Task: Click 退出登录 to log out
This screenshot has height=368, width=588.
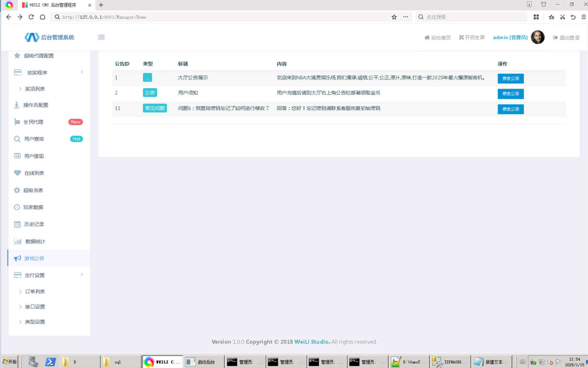Action: pyautogui.click(x=566, y=37)
